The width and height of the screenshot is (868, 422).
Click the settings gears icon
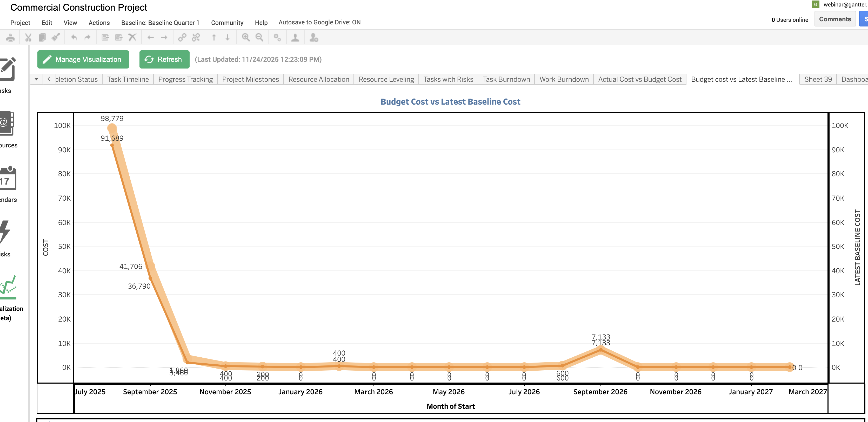pyautogui.click(x=277, y=37)
